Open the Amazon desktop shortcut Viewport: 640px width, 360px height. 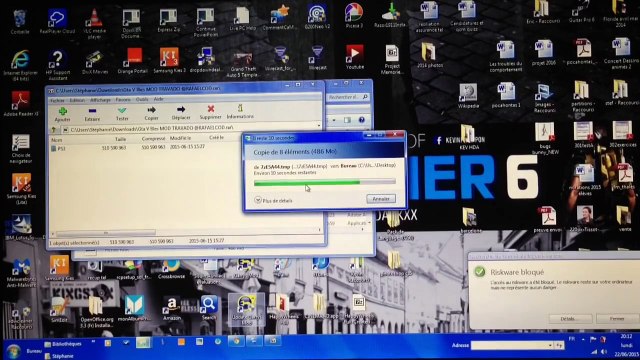[172, 309]
